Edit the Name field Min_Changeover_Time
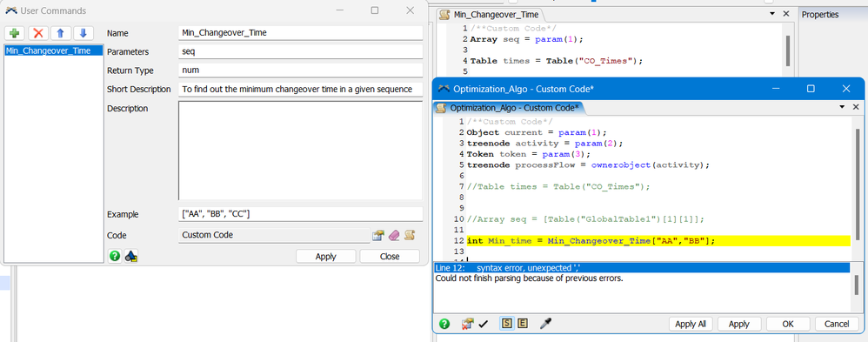The width and height of the screenshot is (868, 342). point(301,33)
